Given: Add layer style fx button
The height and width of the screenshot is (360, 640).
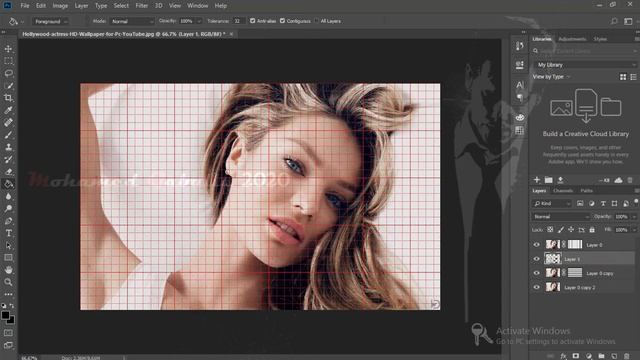Looking at the screenshot, I should [563, 356].
